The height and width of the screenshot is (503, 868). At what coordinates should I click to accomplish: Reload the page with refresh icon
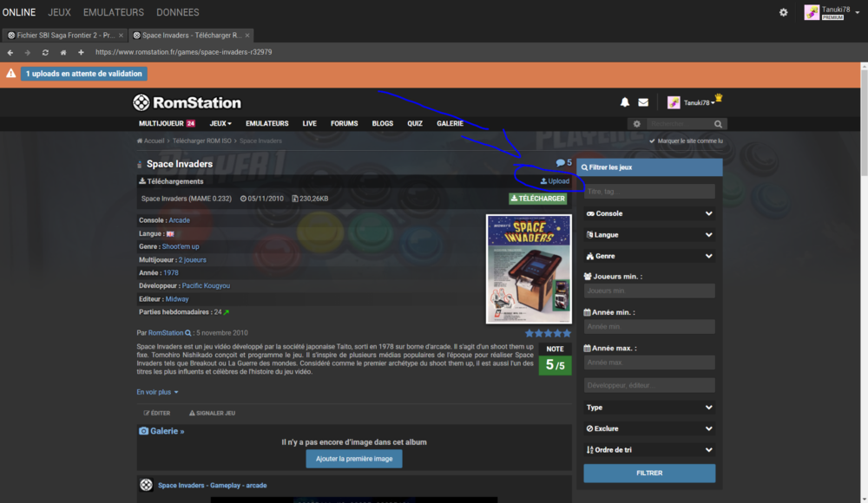point(45,53)
